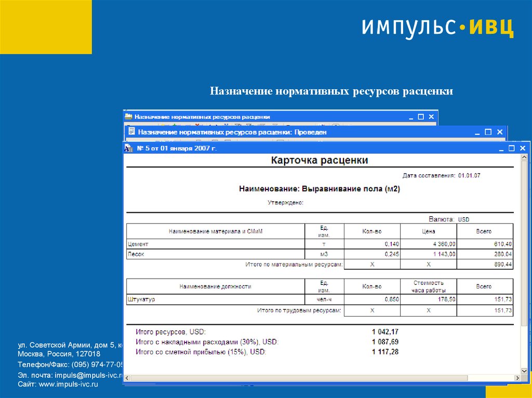Close the Проведен document window
Image resolution: width=532 pixels, height=398 pixels.
pos(500,132)
